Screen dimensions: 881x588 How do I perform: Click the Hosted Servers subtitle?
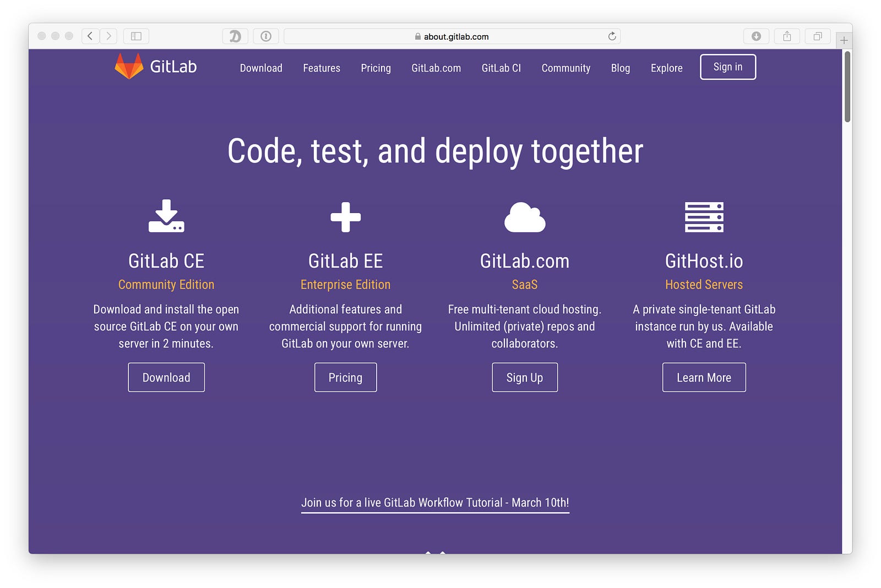(x=704, y=285)
